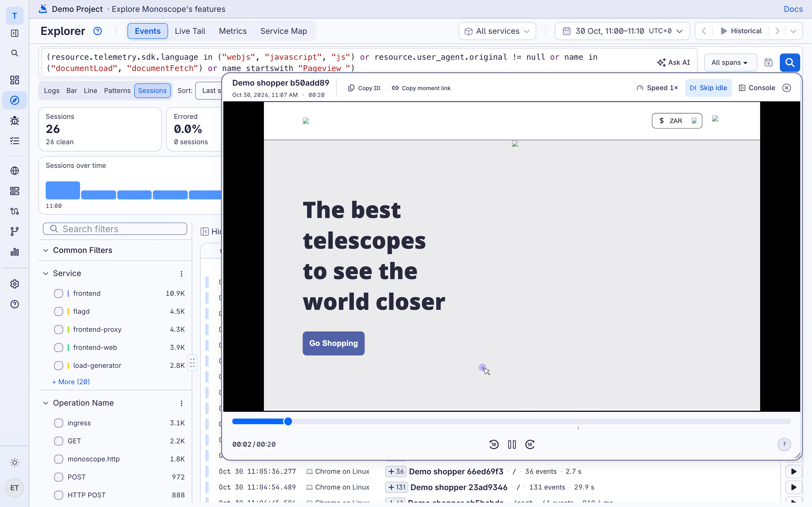Image resolution: width=812 pixels, height=507 pixels.
Task: Open the bug/errors icon in sidebar
Action: (x=14, y=120)
